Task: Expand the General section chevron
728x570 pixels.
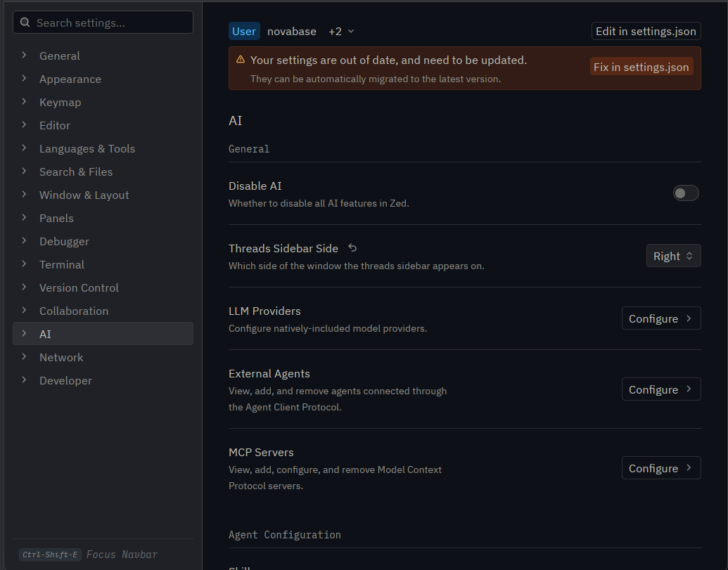Action: point(24,56)
